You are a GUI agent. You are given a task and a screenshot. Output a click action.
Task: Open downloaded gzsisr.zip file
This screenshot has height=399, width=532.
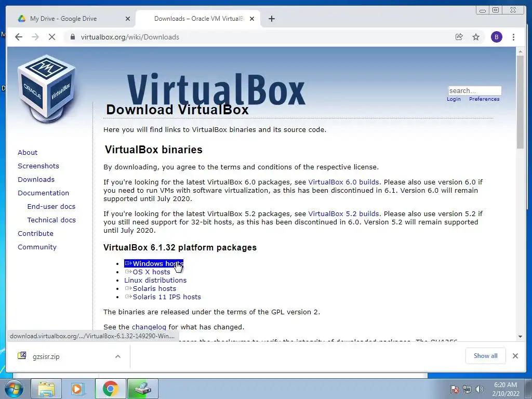pos(46,356)
